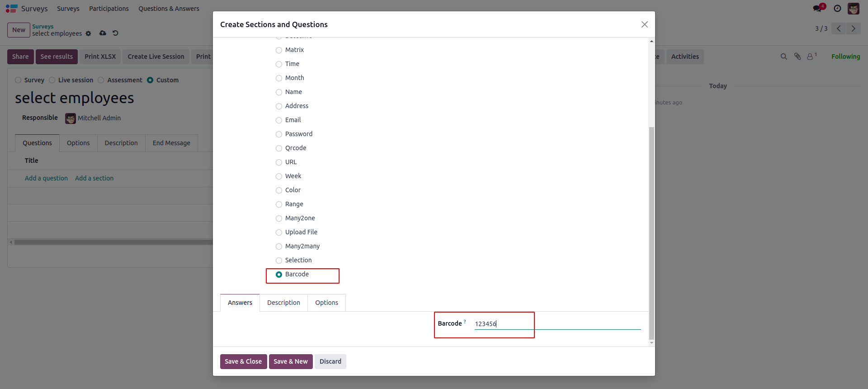The image size is (868, 389).
Task: Click the cloud save icon
Action: [103, 33]
